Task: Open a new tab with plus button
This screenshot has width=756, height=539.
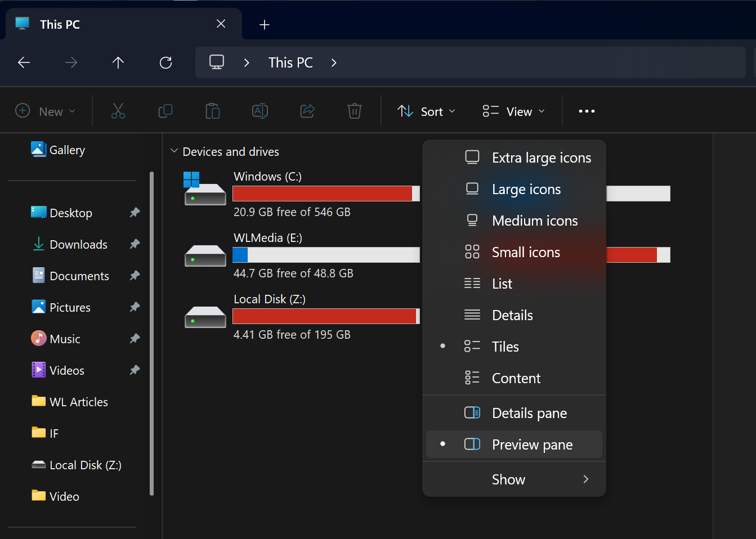Action: coord(265,25)
